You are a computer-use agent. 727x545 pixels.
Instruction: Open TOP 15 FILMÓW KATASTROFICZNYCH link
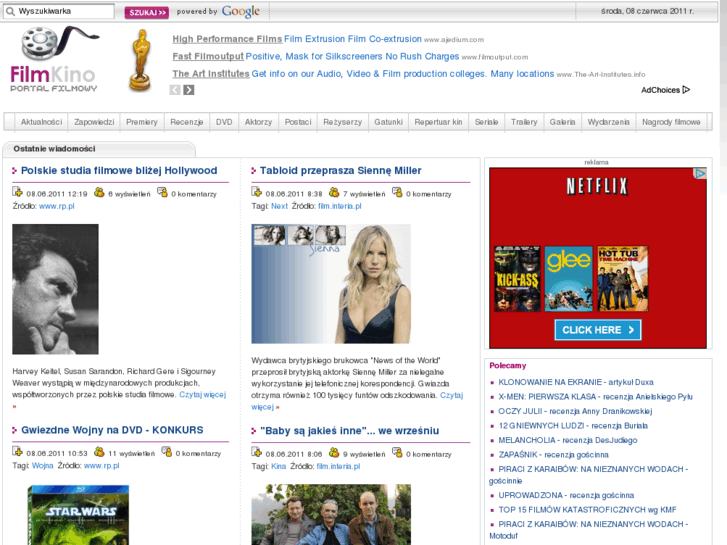pos(587,510)
